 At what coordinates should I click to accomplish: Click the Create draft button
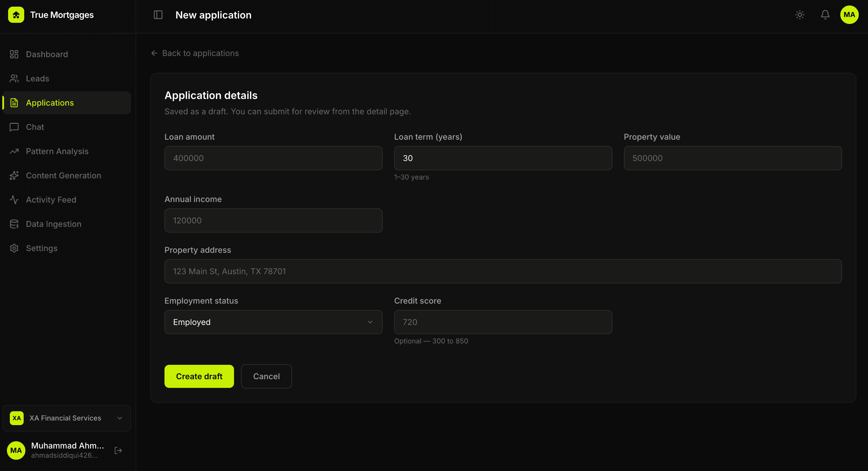199,376
